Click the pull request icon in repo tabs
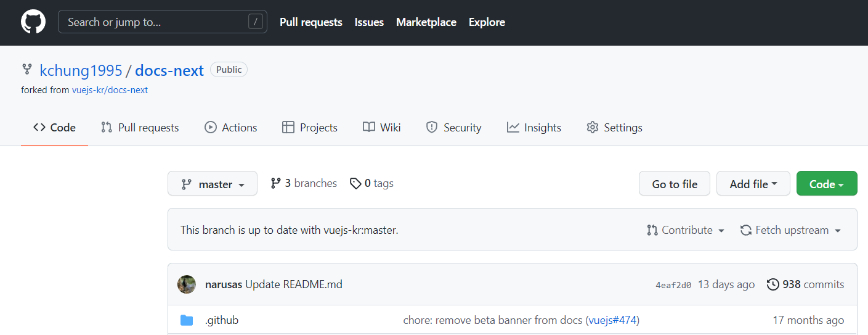Screen dimensions: 868x335 click(107, 127)
